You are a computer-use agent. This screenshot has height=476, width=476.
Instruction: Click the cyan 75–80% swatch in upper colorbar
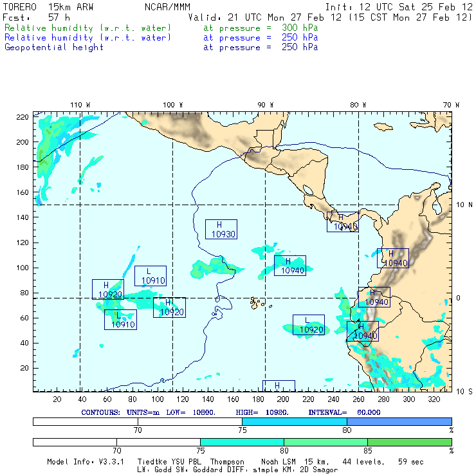point(295,421)
